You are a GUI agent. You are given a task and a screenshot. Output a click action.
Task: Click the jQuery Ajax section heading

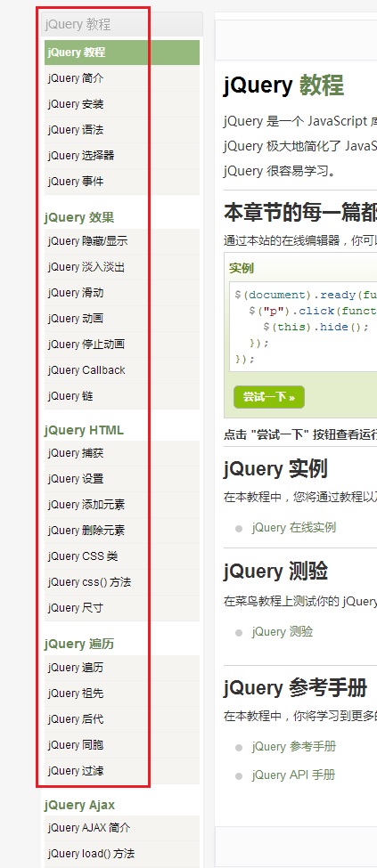click(x=80, y=805)
